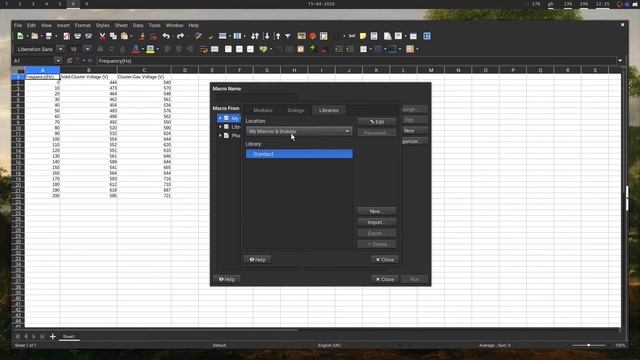This screenshot has height=360, width=640.
Task: Click the plus icon to add a sheet
Action: (53, 337)
